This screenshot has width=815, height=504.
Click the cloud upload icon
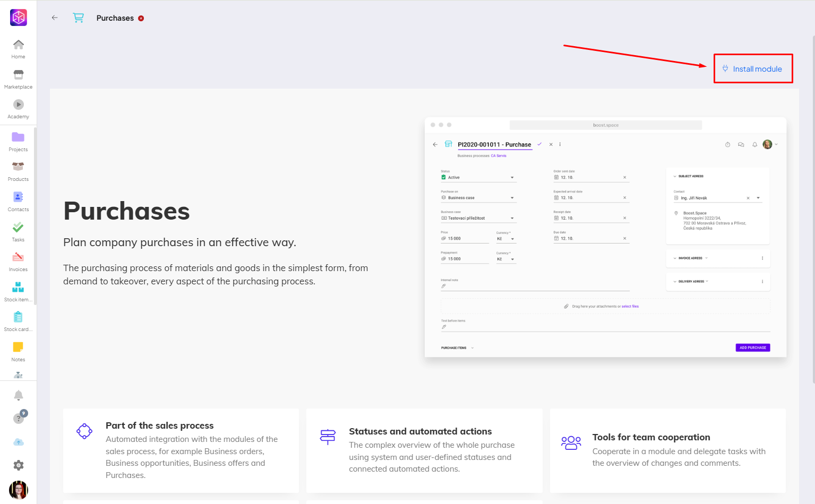pyautogui.click(x=18, y=442)
